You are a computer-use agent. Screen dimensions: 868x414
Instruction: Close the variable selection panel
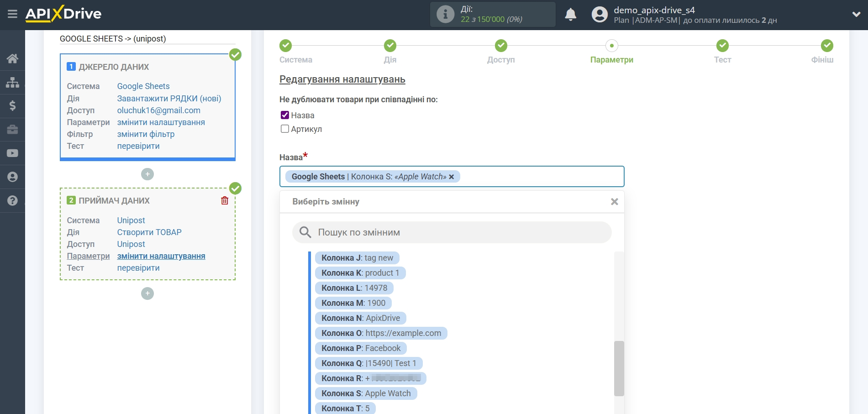(x=615, y=202)
